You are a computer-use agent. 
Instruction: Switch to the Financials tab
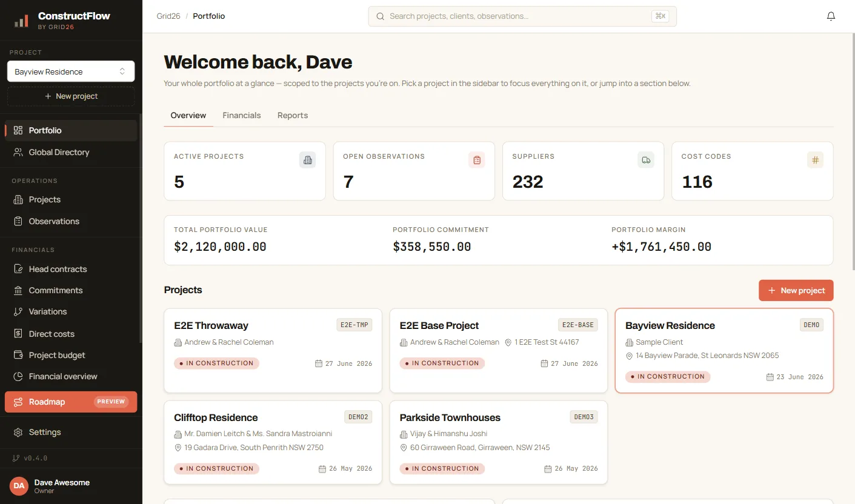click(242, 115)
